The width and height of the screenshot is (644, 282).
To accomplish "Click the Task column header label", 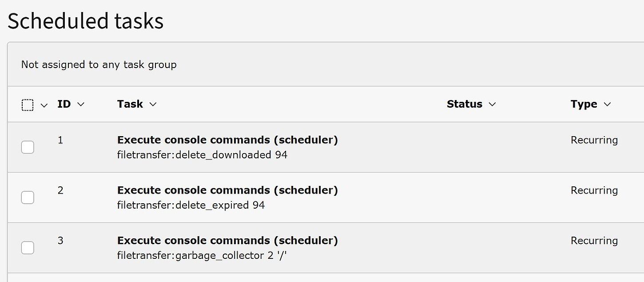I will point(130,104).
